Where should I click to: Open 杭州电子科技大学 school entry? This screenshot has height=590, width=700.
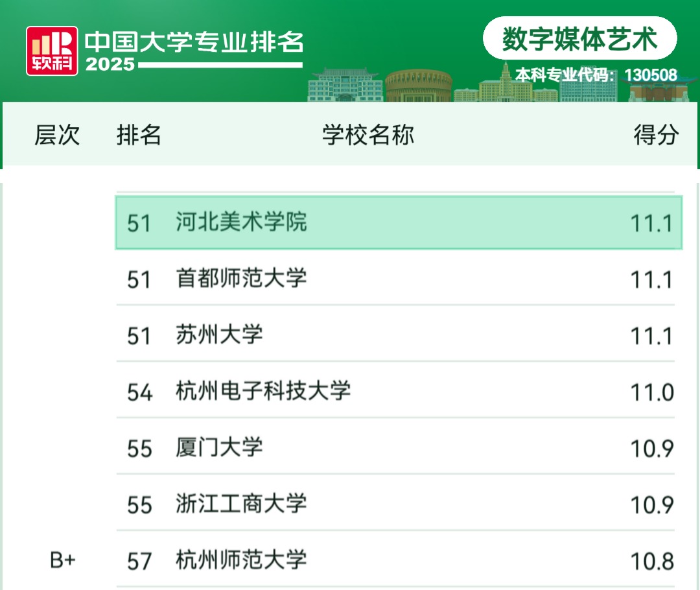[263, 392]
